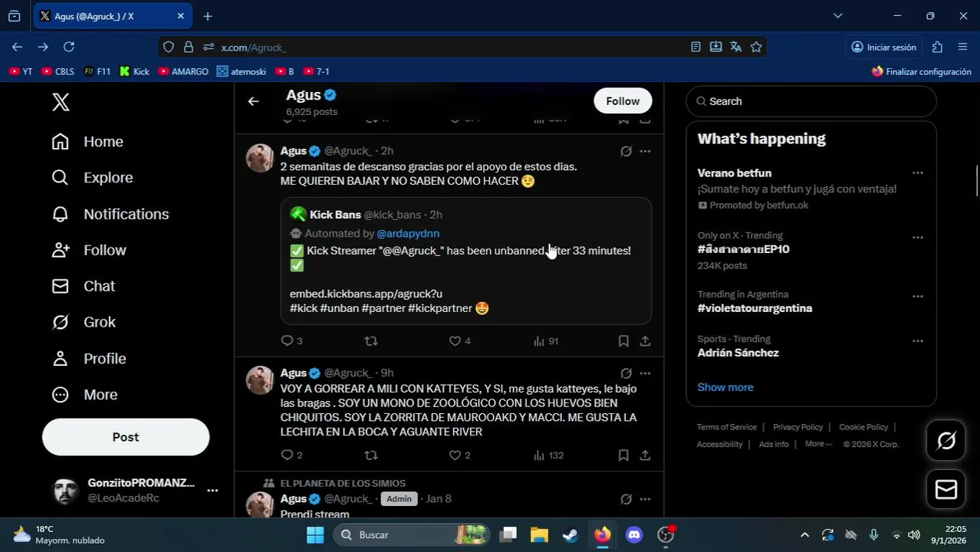Open more options on the 2h post

[x=645, y=151]
